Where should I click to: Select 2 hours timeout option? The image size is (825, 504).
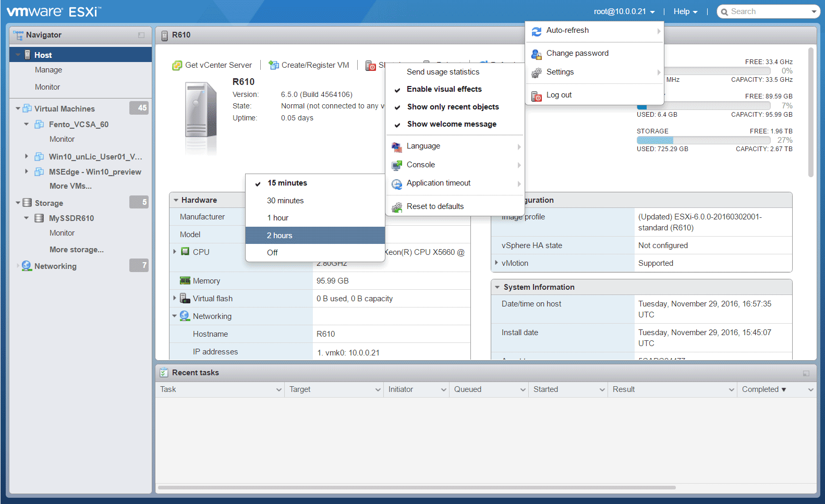click(315, 236)
